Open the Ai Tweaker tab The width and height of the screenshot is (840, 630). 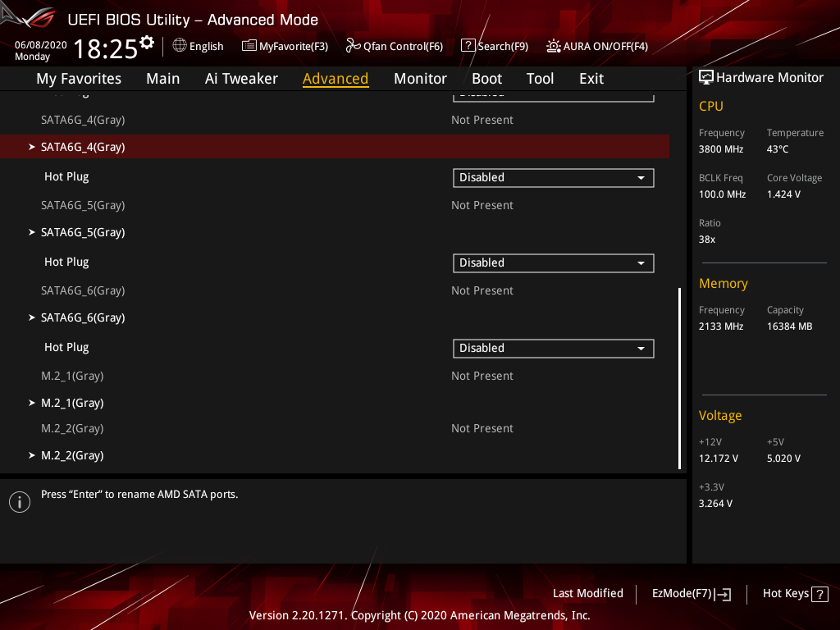click(x=241, y=79)
